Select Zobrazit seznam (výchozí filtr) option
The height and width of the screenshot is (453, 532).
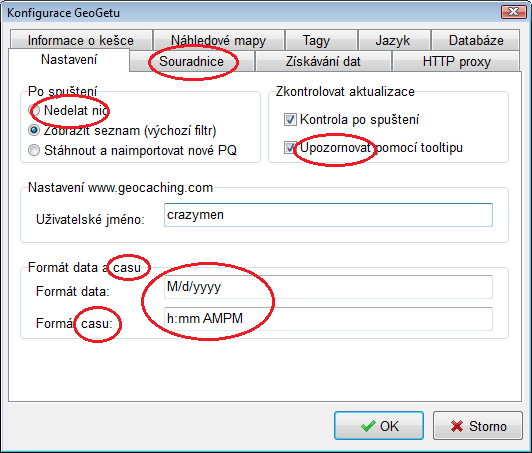[x=122, y=131]
